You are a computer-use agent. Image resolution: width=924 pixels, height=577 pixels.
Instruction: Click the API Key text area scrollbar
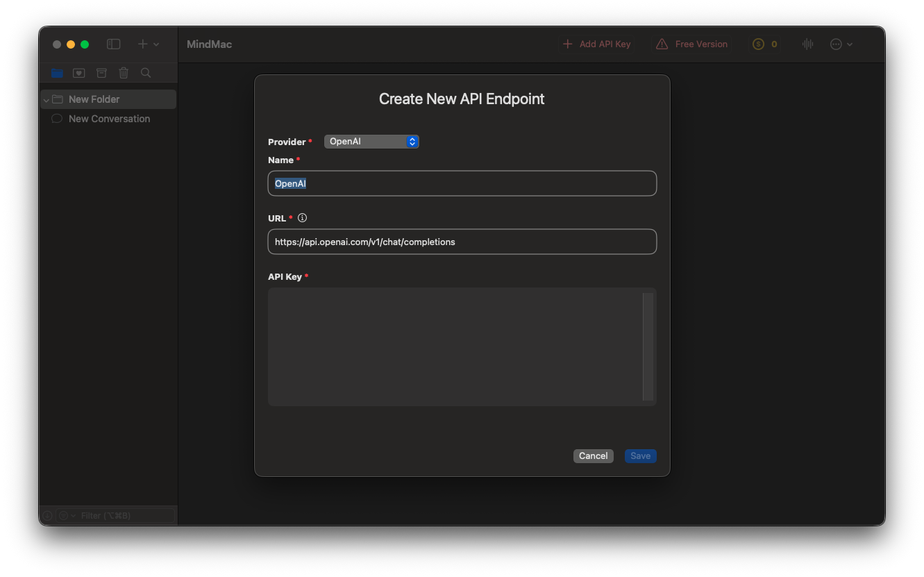pos(648,347)
